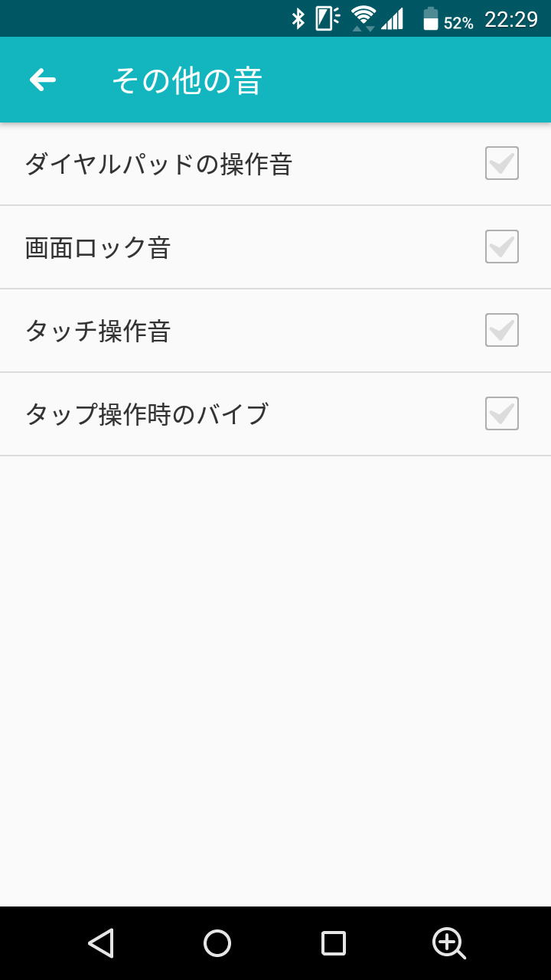
Task: Tap the その他の音 page title
Action: 187,80
